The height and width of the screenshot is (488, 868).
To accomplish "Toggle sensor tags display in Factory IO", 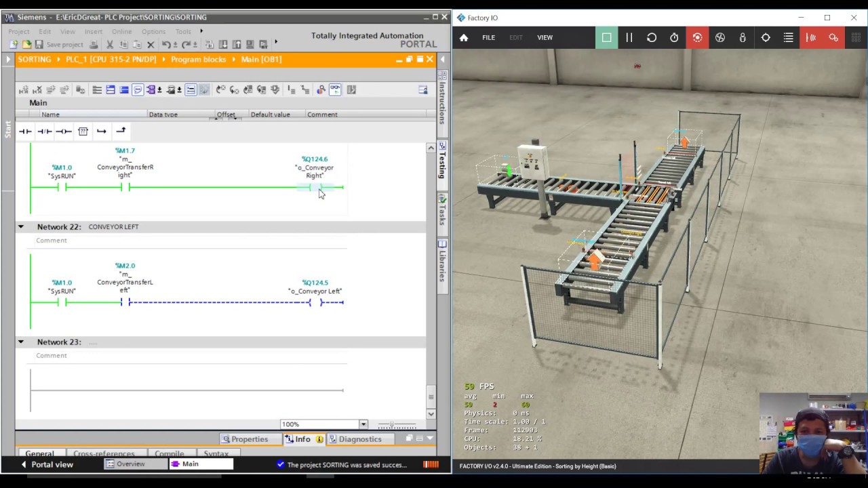I will click(811, 37).
